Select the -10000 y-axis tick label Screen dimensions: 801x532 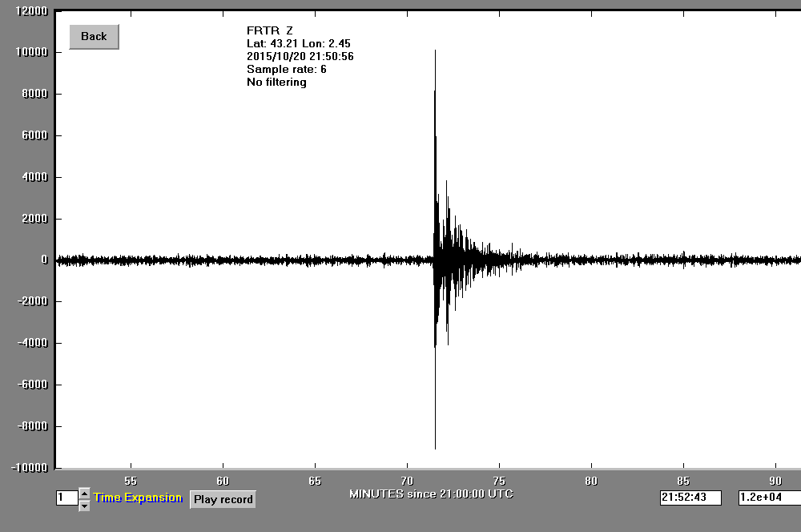(x=30, y=468)
